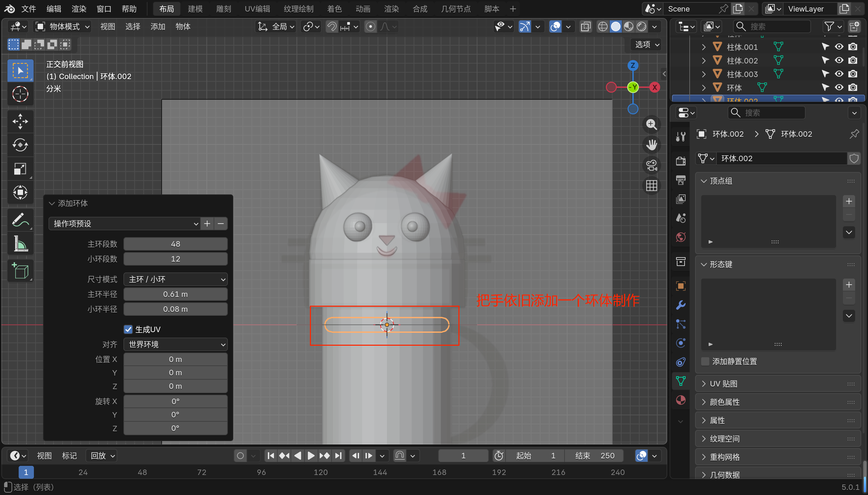Toggle the camera view button
868x495 pixels.
click(651, 166)
